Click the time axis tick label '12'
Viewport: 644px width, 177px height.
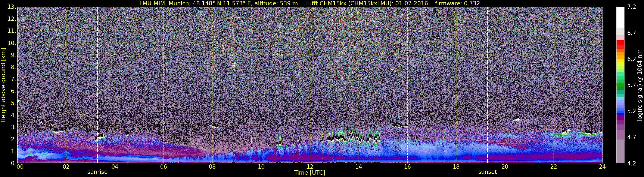coord(310,167)
